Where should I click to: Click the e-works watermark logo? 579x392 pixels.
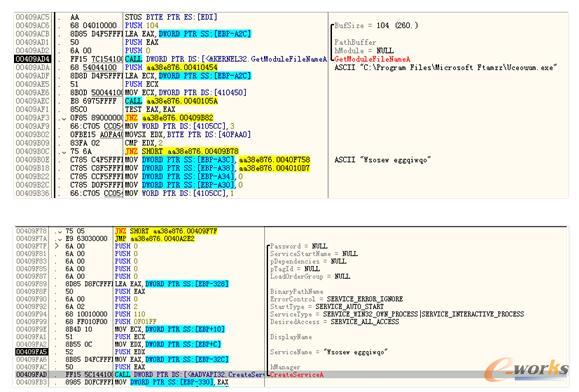(x=527, y=370)
